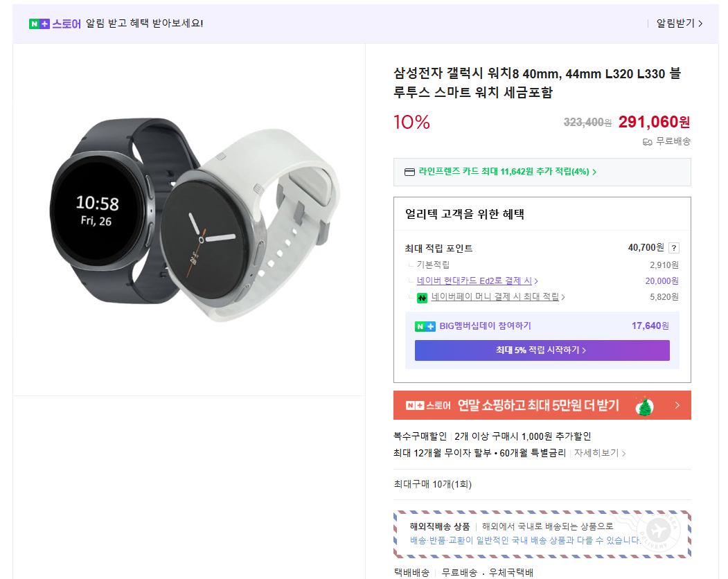Click the N+ badge beside BIG멤버십데이
This screenshot has width=728, height=579.
click(x=425, y=326)
